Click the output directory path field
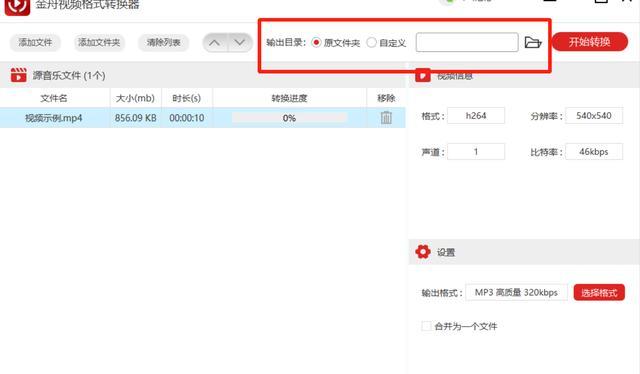 point(467,42)
